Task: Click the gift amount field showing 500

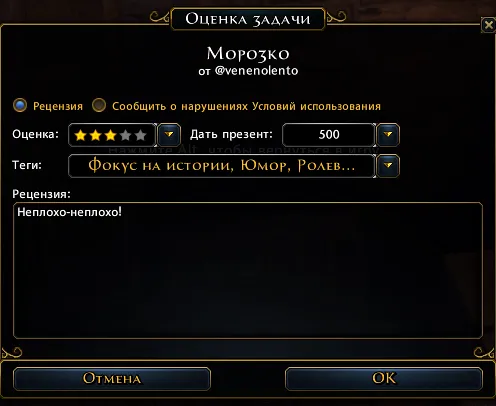Action: coord(329,135)
